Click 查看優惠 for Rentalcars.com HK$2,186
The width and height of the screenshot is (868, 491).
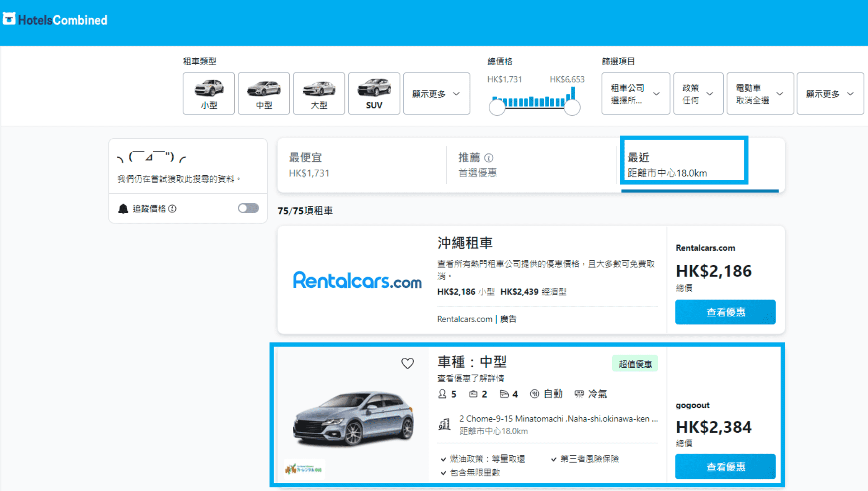725,312
